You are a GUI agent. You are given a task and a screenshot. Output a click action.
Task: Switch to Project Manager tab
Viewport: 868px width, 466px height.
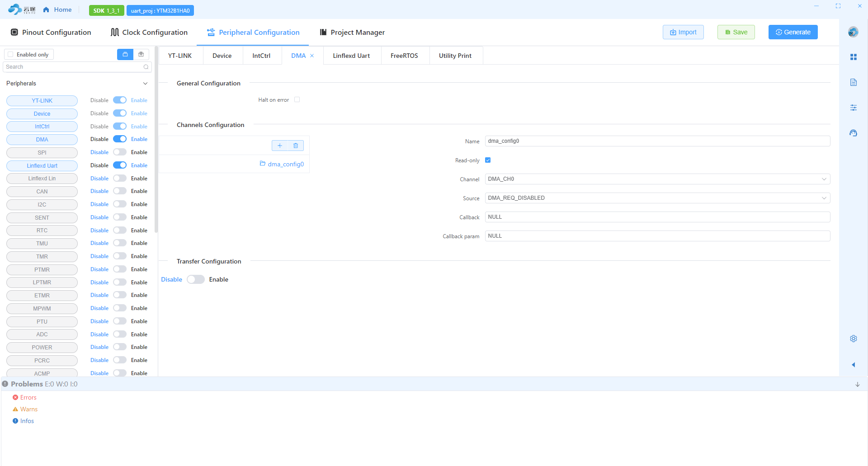click(x=352, y=33)
